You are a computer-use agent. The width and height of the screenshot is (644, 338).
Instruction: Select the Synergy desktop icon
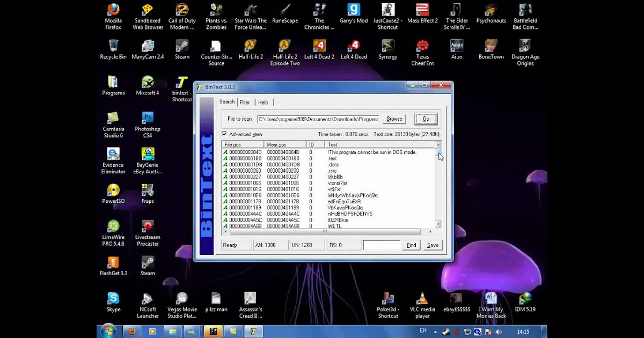pos(388,49)
